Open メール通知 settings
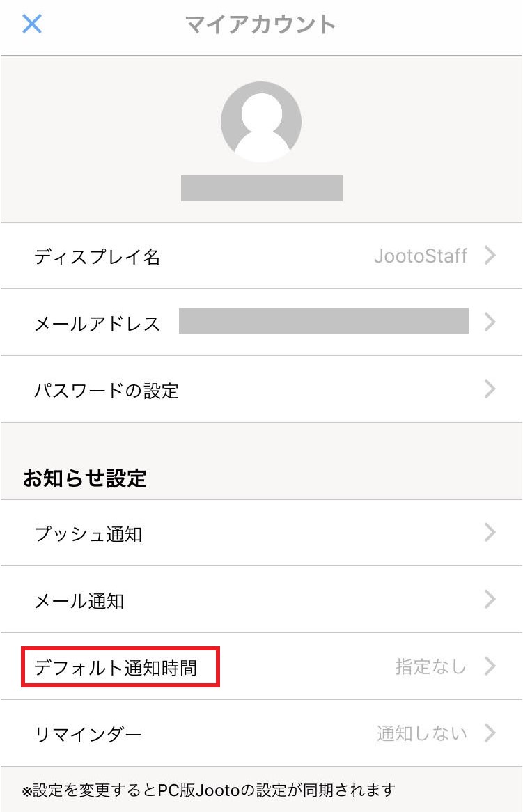Viewport: 523px width, 812px height. pyautogui.click(x=79, y=600)
